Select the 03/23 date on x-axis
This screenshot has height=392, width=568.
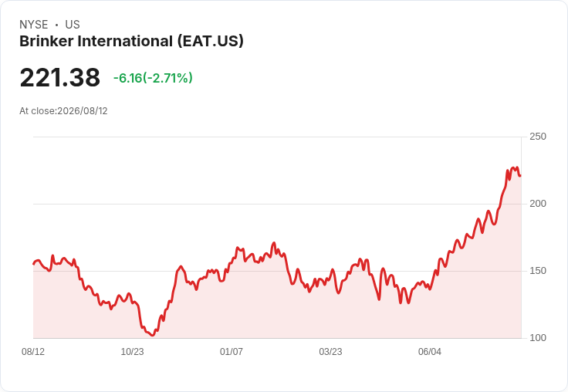pyautogui.click(x=330, y=351)
